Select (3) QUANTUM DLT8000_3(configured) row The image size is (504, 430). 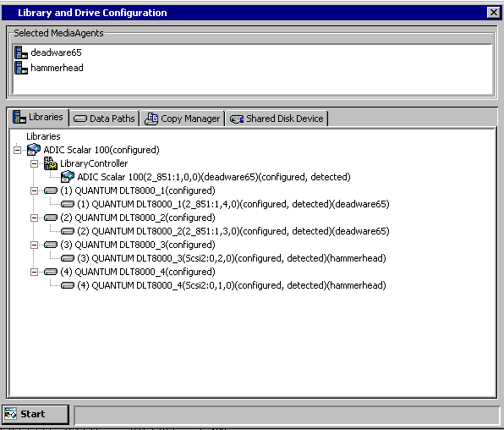coord(138,245)
